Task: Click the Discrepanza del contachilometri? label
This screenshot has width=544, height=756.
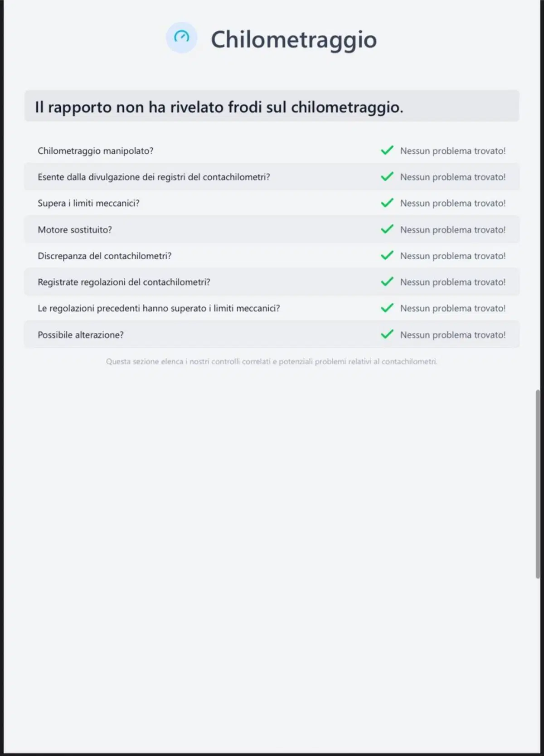Action: click(105, 256)
